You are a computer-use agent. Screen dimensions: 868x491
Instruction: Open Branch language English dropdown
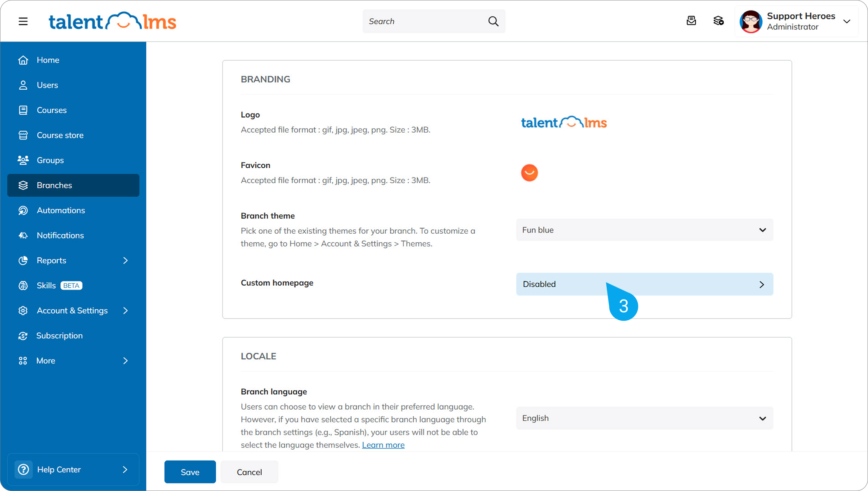point(644,418)
